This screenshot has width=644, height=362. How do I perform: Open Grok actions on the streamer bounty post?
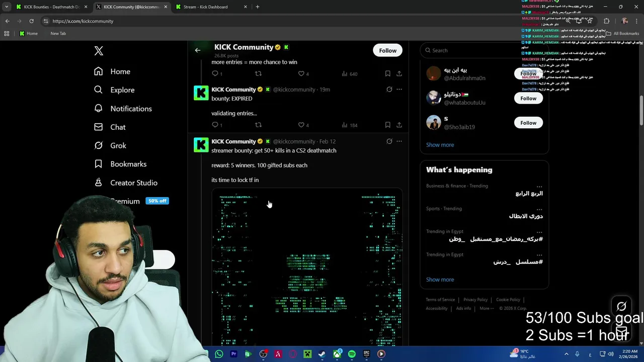(389, 141)
